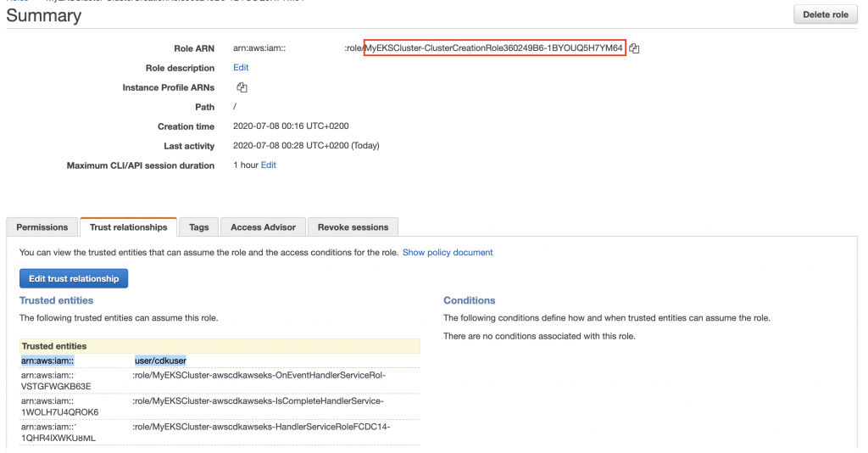Copy the Instance Profile ARNs value
This screenshot has height=453, width=868.
pyautogui.click(x=242, y=87)
